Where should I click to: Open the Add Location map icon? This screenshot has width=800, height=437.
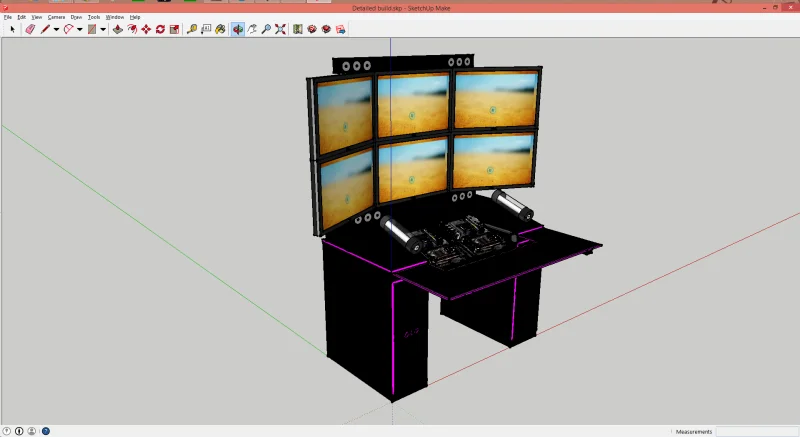(x=298, y=30)
